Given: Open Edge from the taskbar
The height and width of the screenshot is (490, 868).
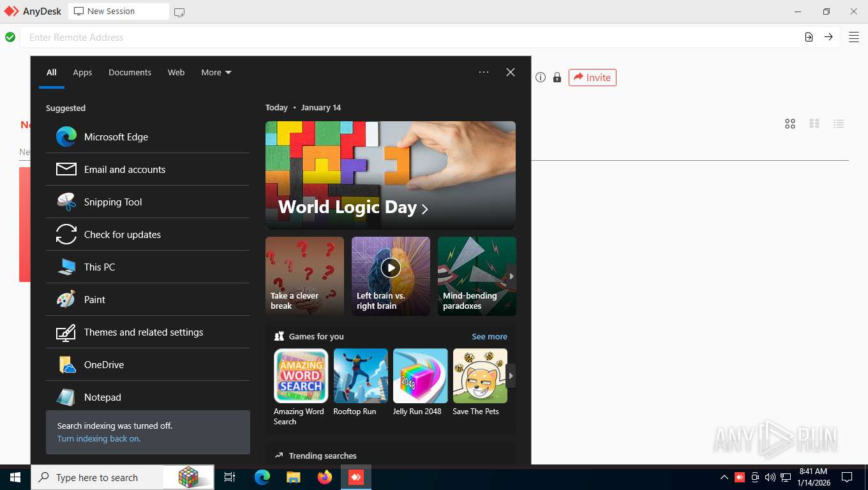Looking at the screenshot, I should click(262, 477).
